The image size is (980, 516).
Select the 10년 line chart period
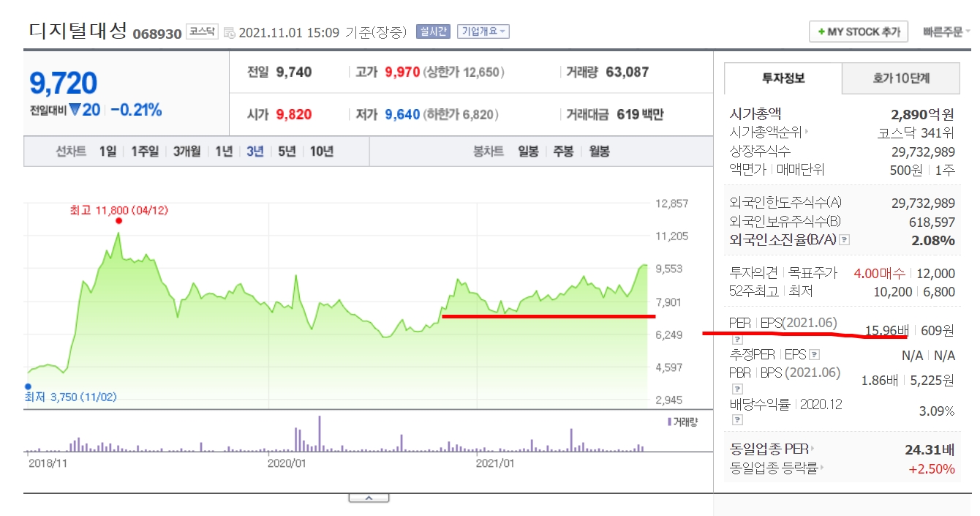(321, 152)
